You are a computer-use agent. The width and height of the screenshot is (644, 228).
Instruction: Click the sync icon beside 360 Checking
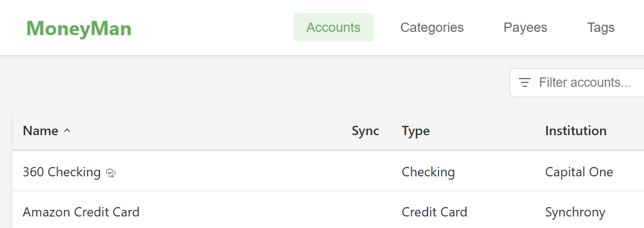[111, 173]
